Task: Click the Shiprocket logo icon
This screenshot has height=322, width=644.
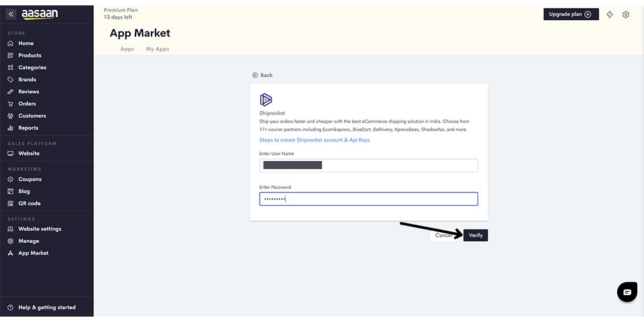Action: click(x=266, y=100)
